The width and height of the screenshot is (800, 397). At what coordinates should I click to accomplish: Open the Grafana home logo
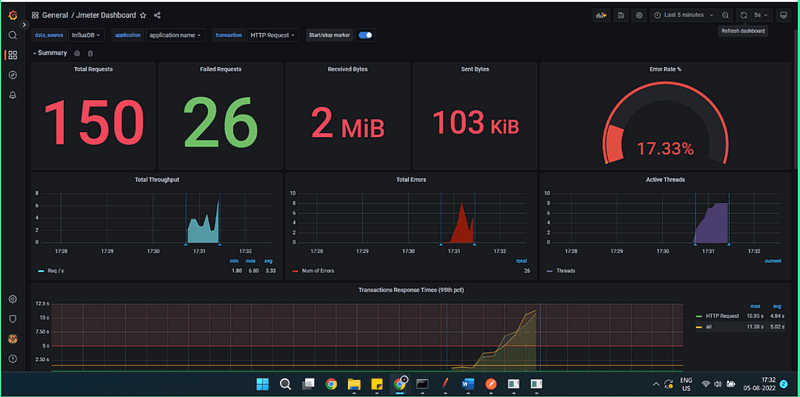pyautogui.click(x=13, y=15)
